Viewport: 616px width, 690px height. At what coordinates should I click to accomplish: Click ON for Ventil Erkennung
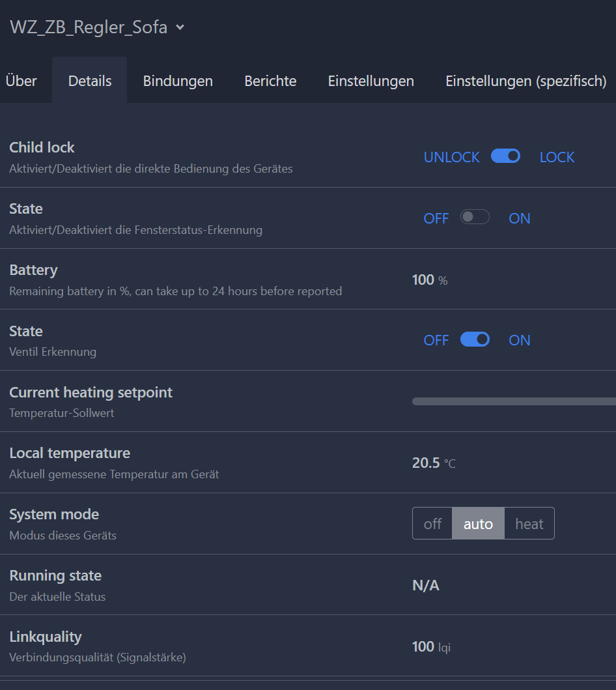pos(519,341)
